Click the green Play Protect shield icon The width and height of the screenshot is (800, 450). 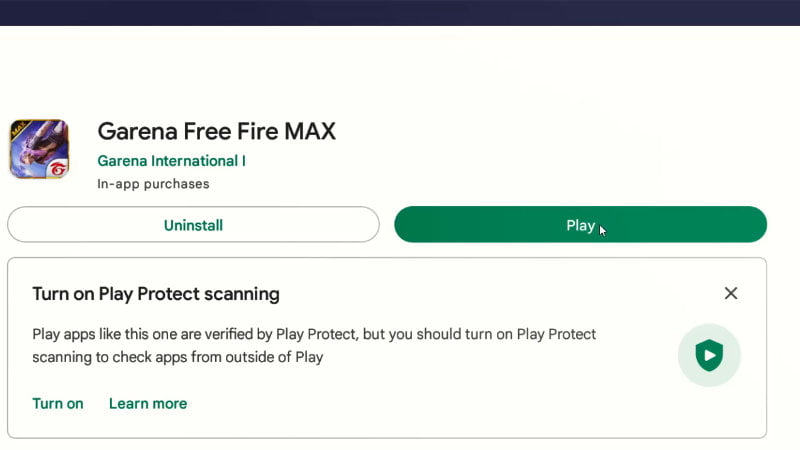point(709,355)
